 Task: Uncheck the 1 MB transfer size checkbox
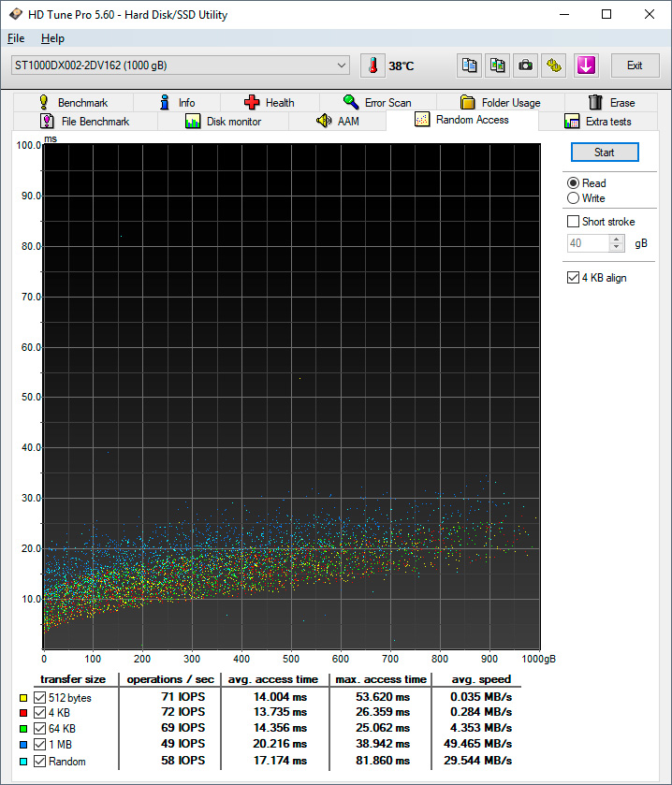[39, 746]
